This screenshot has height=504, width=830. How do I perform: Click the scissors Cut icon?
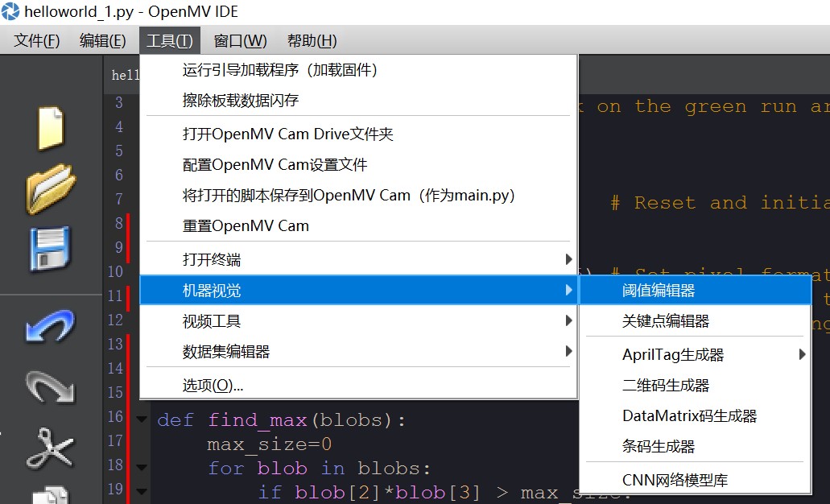[x=51, y=449]
